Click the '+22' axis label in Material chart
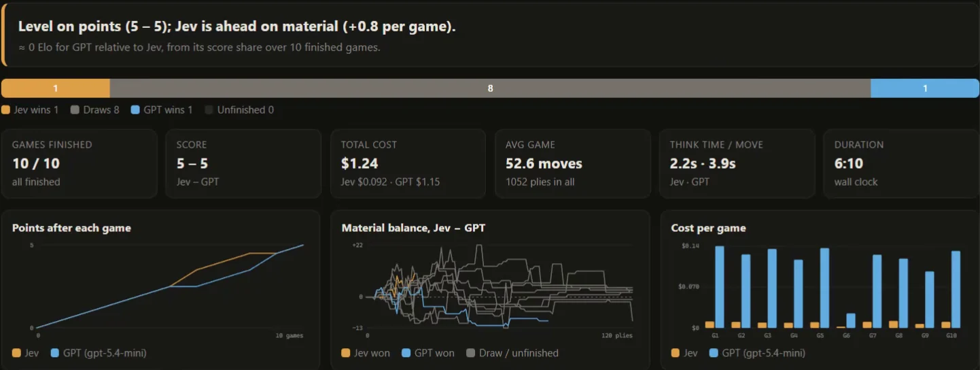 click(357, 245)
